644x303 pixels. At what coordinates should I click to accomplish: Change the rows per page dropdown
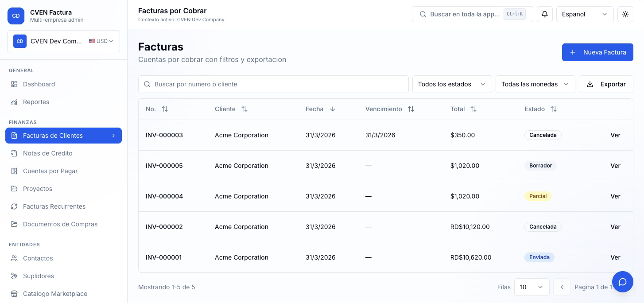point(531,287)
